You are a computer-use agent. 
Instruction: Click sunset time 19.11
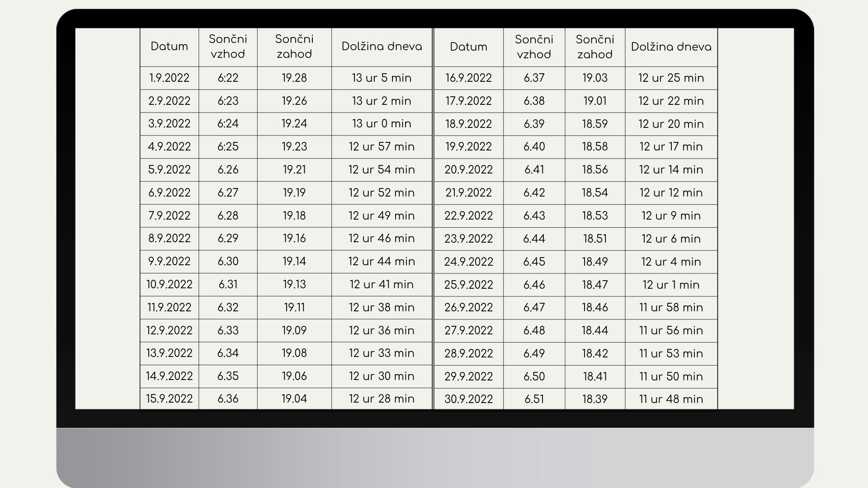pos(294,308)
